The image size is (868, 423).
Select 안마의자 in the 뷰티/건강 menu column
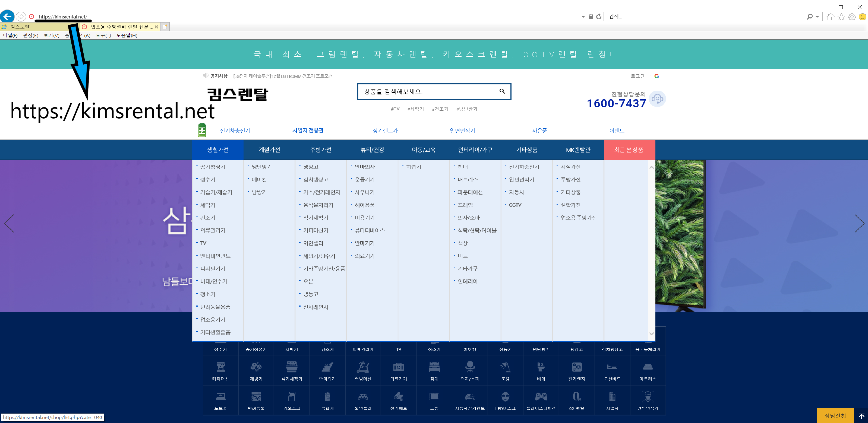pos(365,167)
